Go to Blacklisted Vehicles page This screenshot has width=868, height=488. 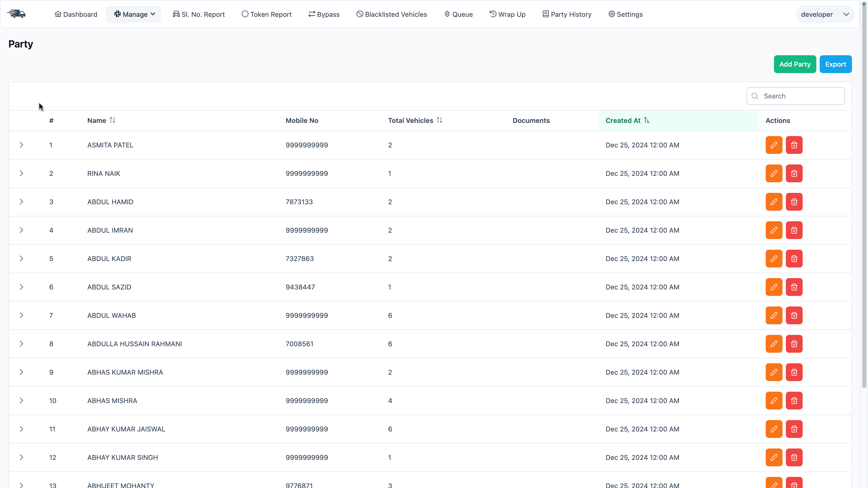pyautogui.click(x=392, y=14)
